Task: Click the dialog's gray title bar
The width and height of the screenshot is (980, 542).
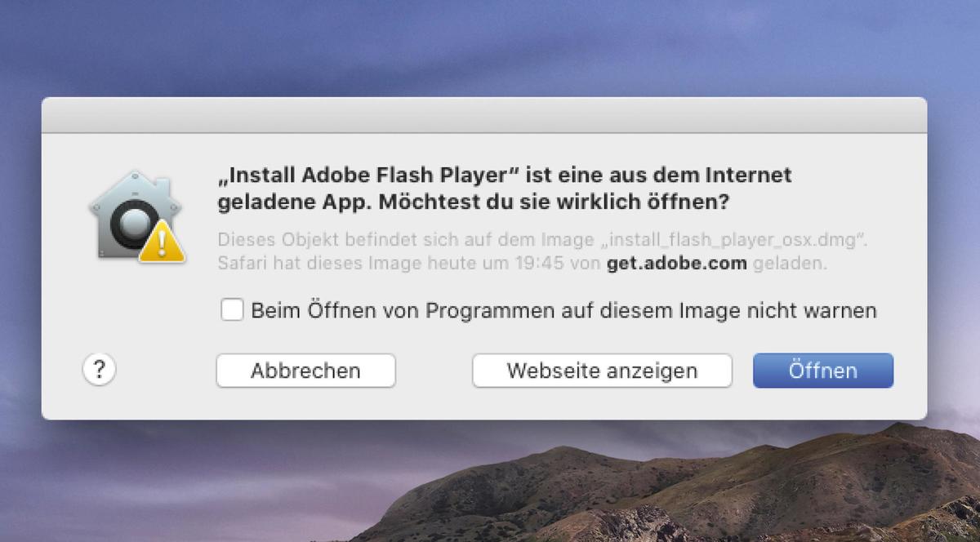Action: point(484,115)
